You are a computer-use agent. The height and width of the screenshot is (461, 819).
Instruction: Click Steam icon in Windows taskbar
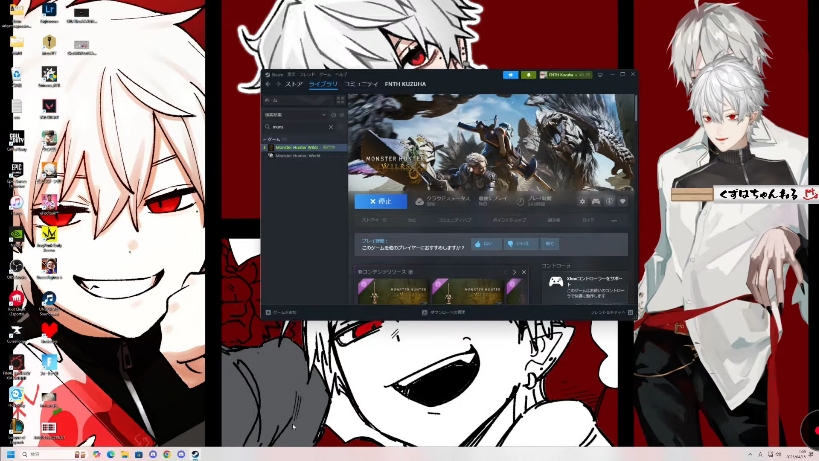195,454
